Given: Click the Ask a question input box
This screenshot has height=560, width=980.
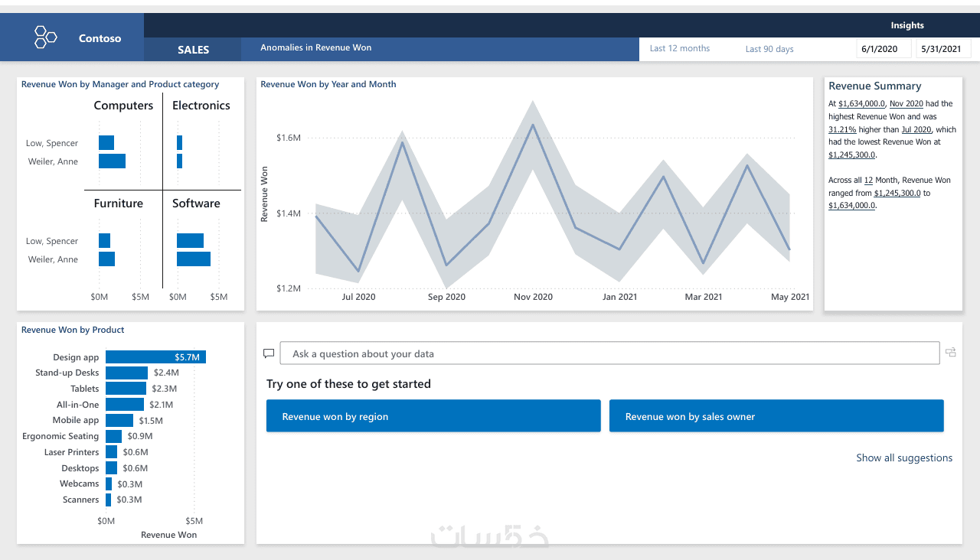Looking at the screenshot, I should tap(609, 353).
